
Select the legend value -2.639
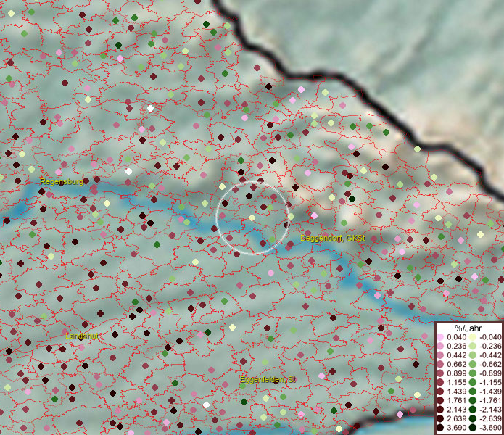click(x=490, y=418)
